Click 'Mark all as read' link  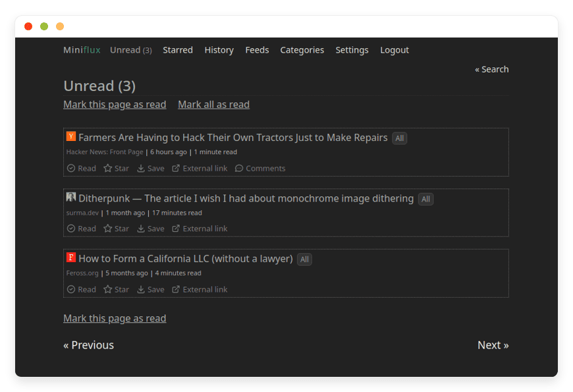214,105
